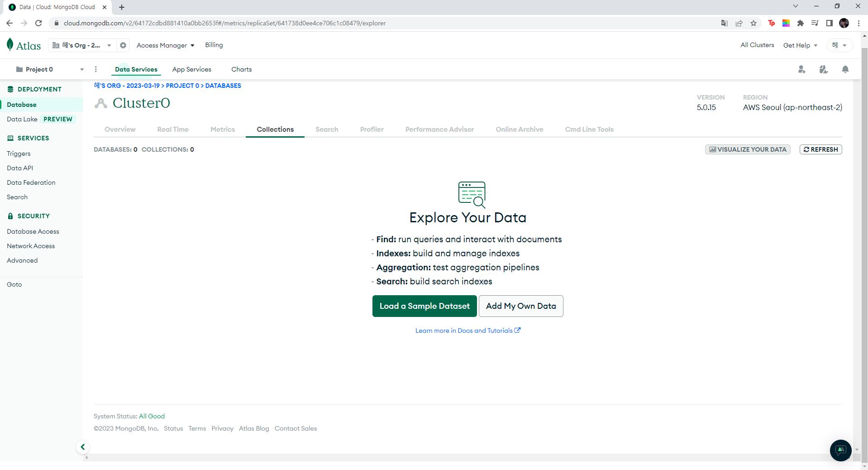Click the Visualize Your Data button

748,149
